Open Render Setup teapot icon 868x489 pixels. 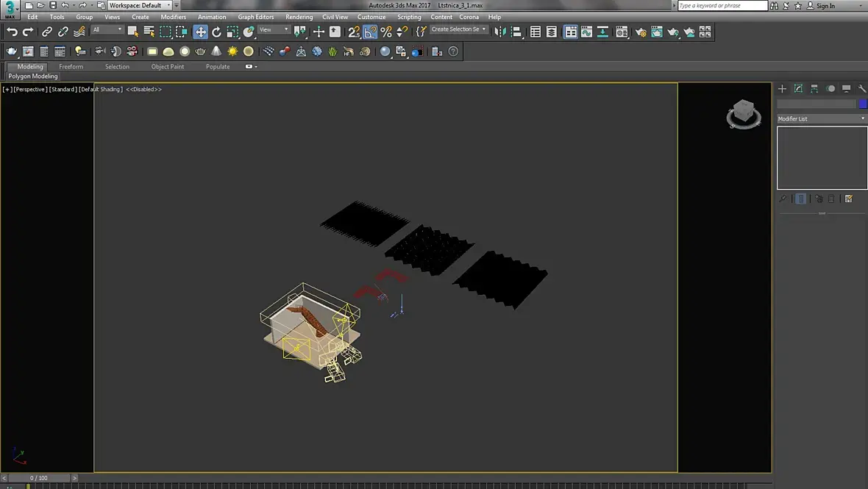(641, 32)
